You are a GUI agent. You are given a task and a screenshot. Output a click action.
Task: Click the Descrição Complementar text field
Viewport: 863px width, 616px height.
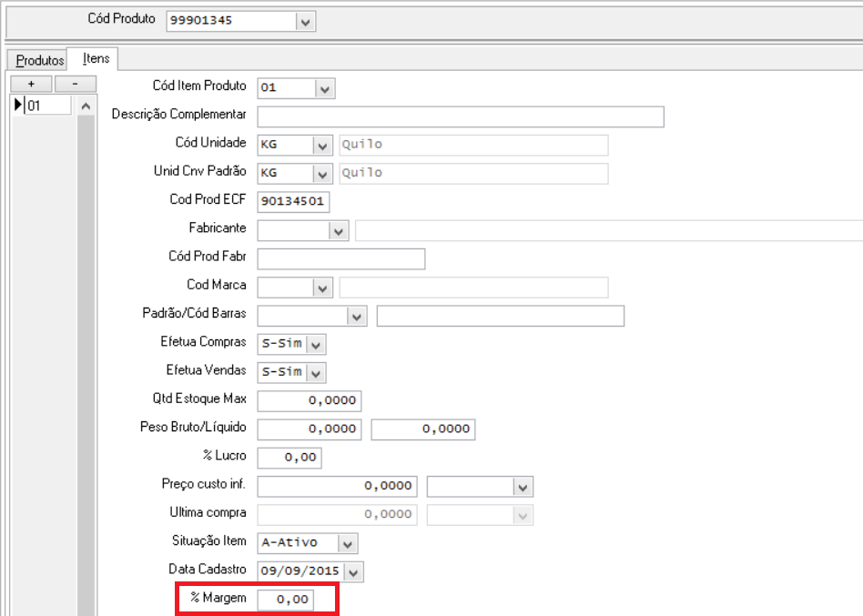click(460, 116)
